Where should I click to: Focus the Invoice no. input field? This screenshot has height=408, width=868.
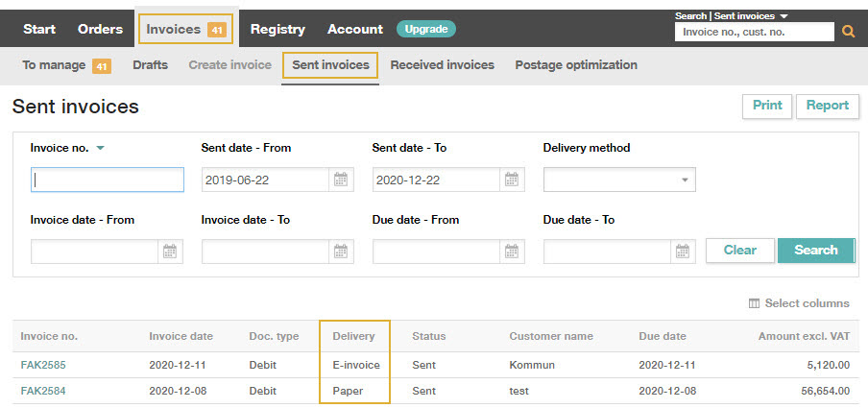[108, 180]
